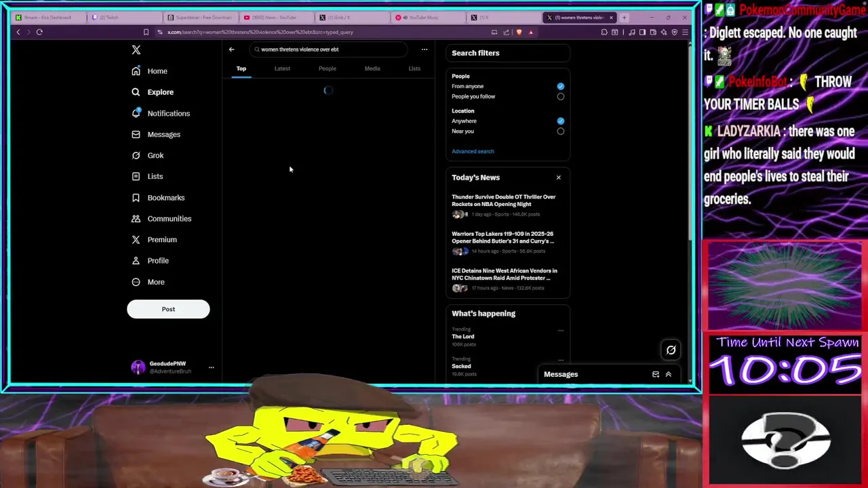This screenshot has width=868, height=488.
Task: Reload the page in the browser toolbar
Action: 39,32
